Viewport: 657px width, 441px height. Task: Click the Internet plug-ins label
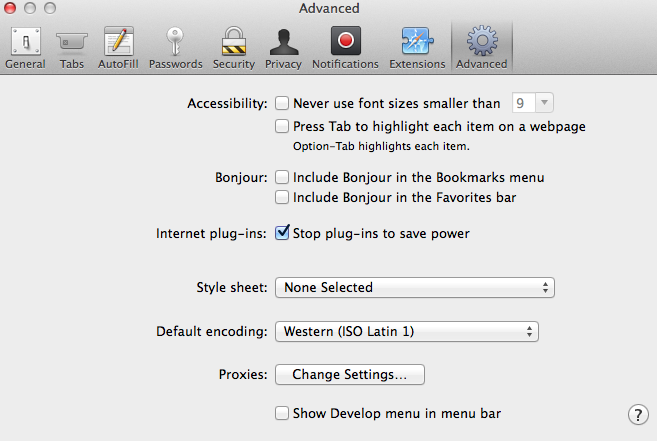tap(211, 233)
